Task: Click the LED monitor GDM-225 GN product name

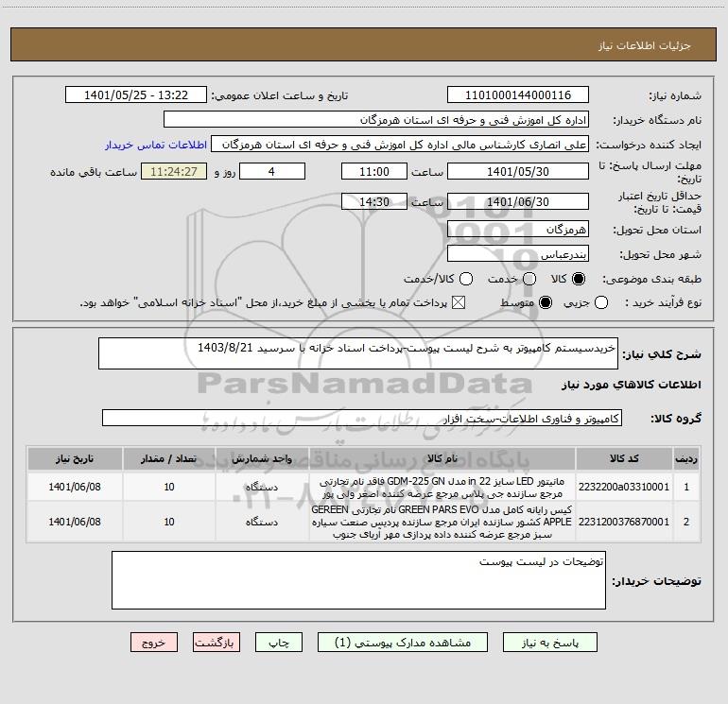Action: (442, 488)
